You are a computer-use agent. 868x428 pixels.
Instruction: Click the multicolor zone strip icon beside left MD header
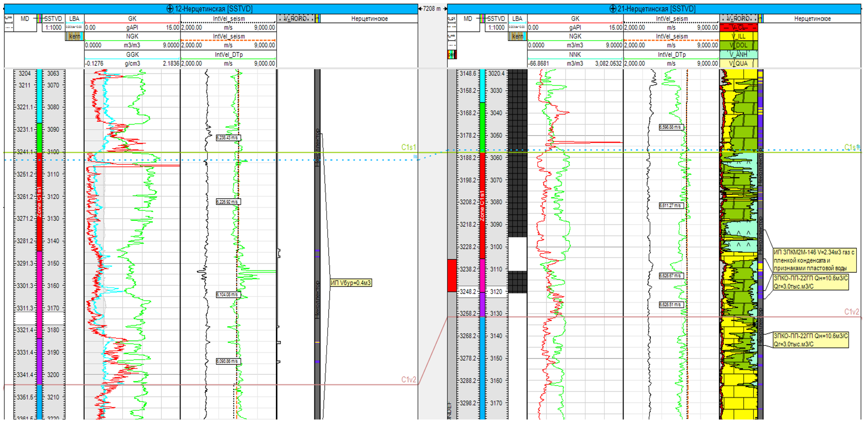tap(40, 19)
